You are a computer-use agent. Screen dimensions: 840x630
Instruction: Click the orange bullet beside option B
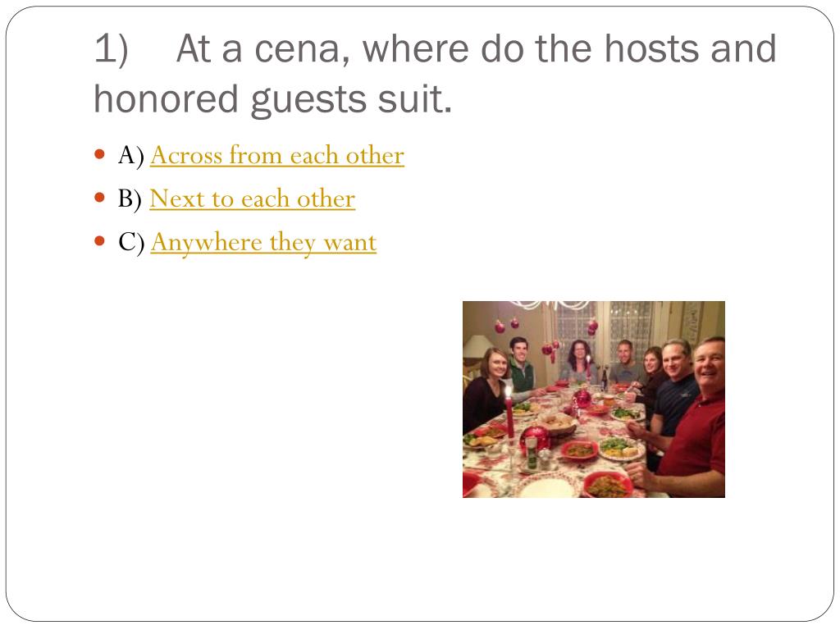[x=99, y=198]
